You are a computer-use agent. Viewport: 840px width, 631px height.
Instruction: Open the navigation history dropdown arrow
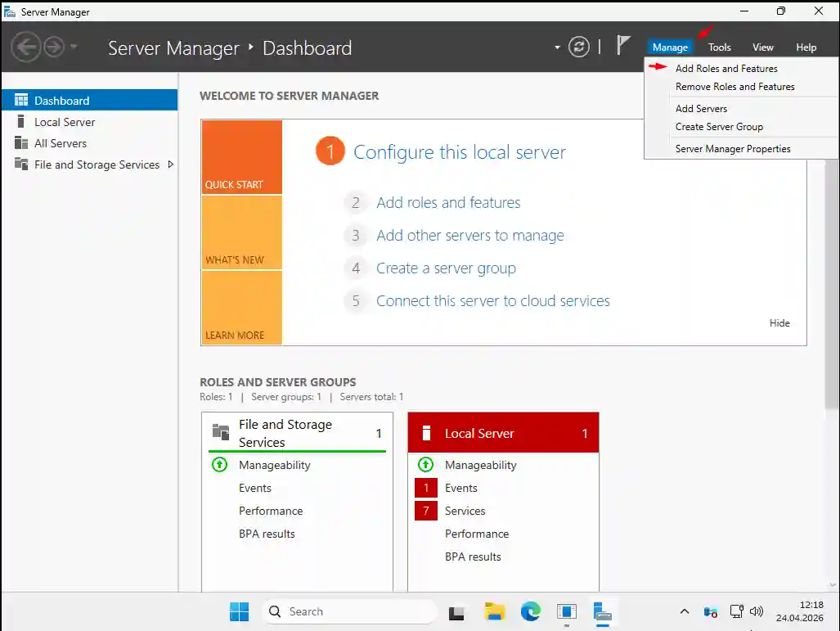click(74, 47)
